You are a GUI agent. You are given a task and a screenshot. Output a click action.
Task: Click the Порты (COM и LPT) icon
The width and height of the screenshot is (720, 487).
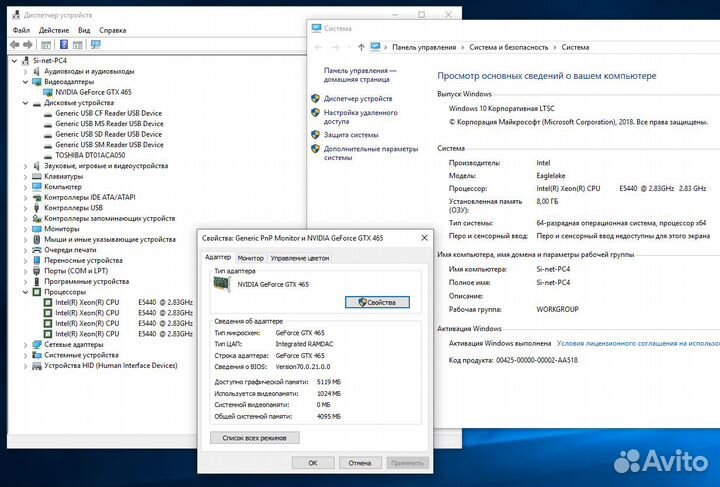pyautogui.click(x=37, y=271)
